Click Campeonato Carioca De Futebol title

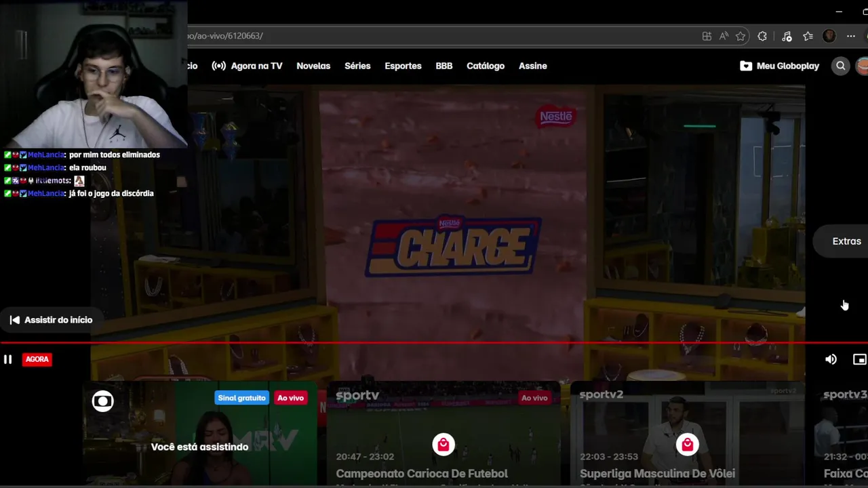pyautogui.click(x=422, y=474)
